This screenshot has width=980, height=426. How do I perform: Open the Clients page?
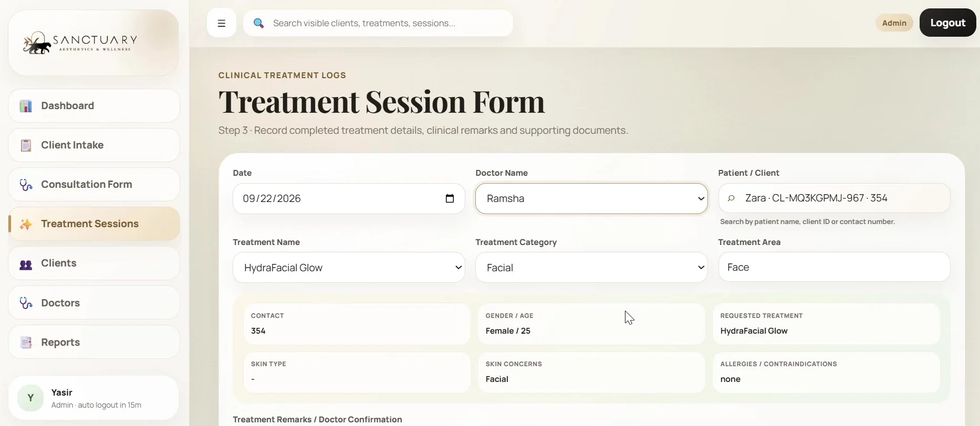(94, 263)
